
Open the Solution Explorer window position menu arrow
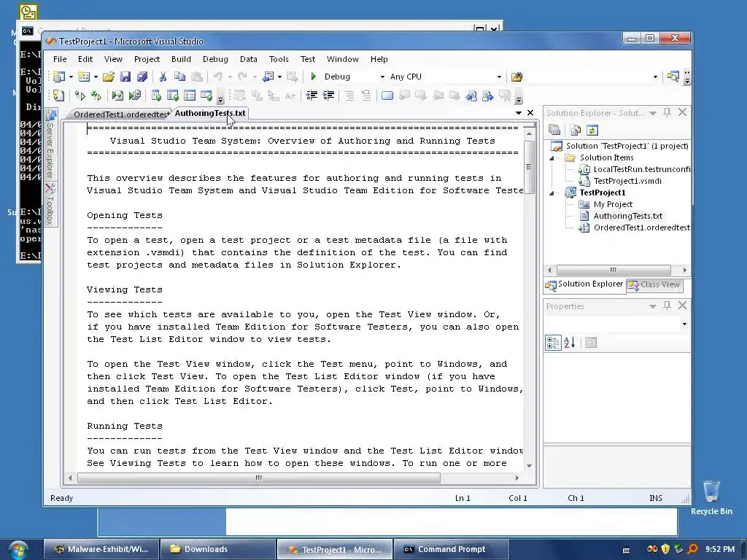tap(653, 113)
